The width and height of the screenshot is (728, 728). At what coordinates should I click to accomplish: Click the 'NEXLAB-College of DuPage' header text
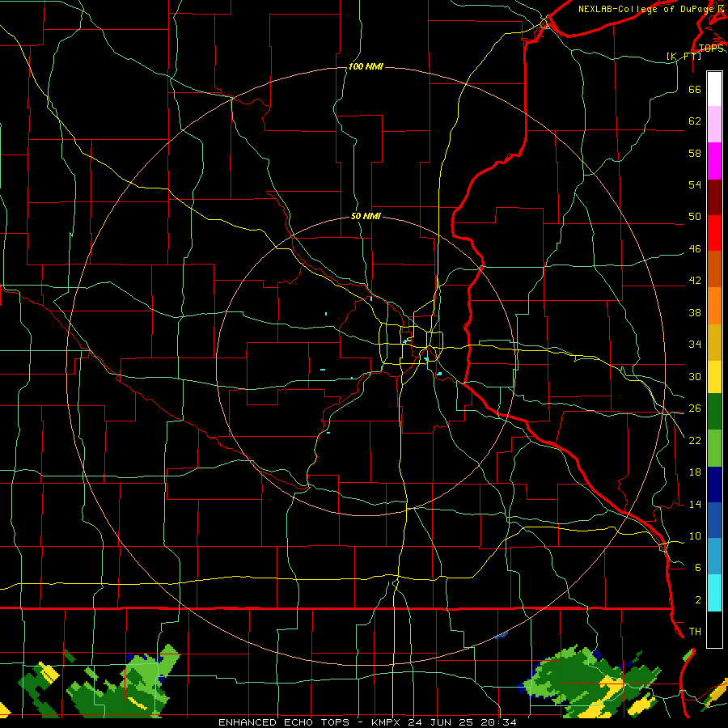(647, 9)
